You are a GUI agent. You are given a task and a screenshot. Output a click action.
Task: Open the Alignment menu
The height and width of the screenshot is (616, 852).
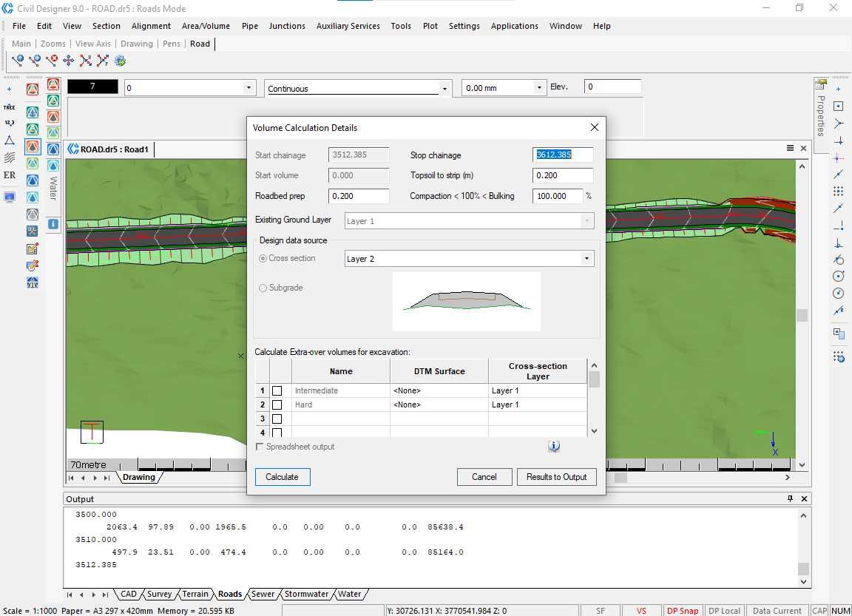point(151,26)
